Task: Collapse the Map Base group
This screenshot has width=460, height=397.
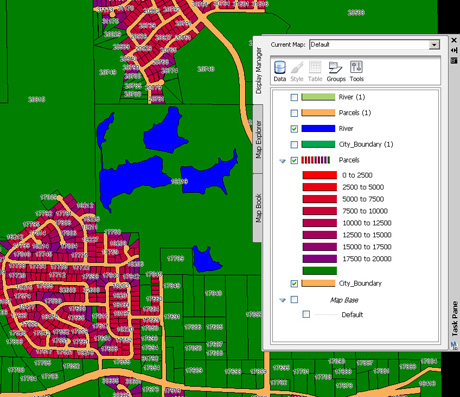Action: [283, 300]
